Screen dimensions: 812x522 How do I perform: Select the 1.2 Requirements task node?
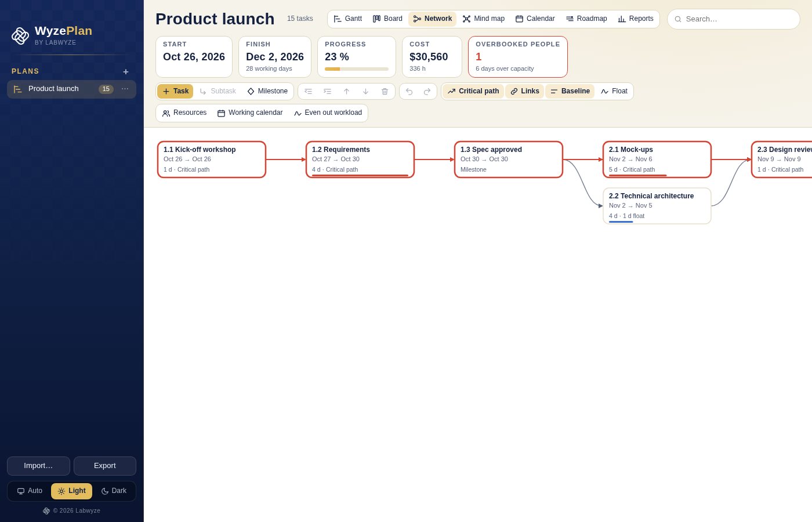click(x=360, y=159)
